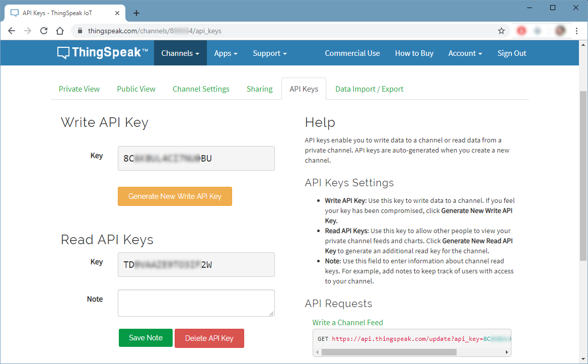Click the ThingSpeak logo
The width and height of the screenshot is (588, 364).
pyautogui.click(x=102, y=53)
